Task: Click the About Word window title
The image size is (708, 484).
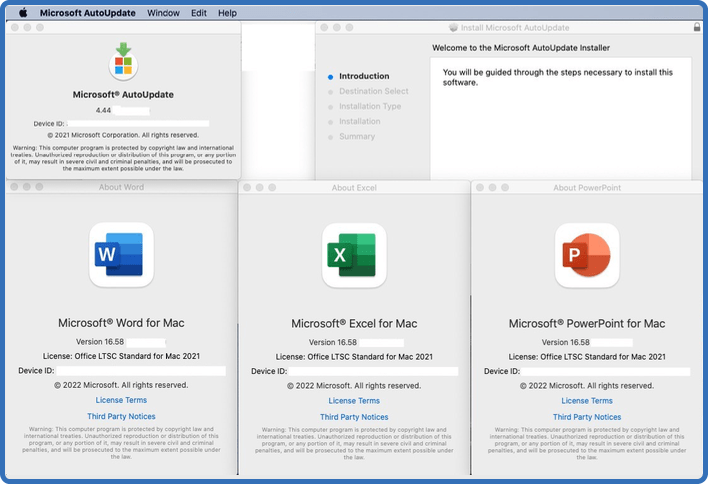Action: point(121,187)
